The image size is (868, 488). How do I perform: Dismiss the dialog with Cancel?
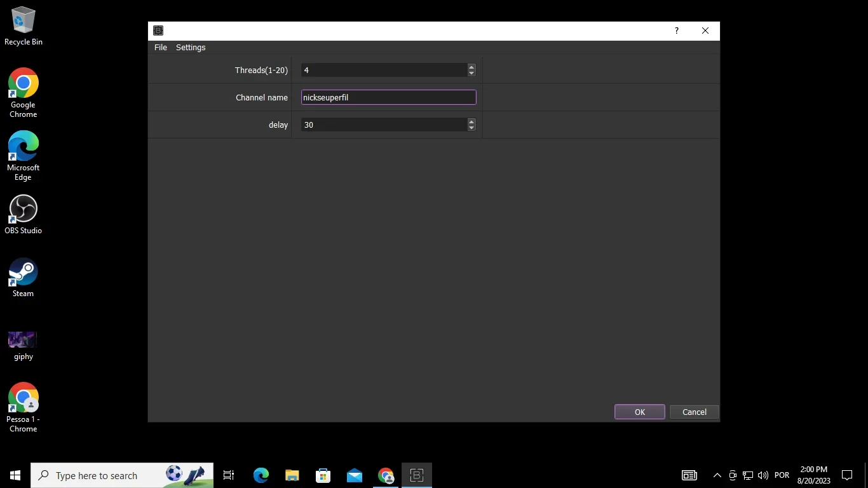[695, 412]
